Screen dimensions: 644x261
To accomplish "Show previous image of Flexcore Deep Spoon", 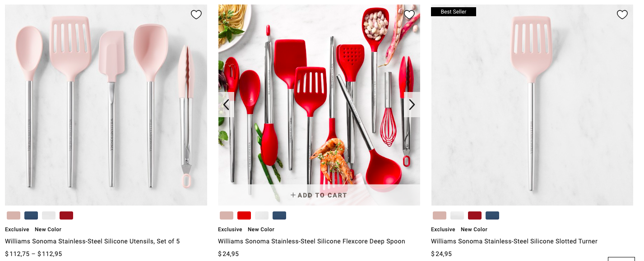I will 226,105.
